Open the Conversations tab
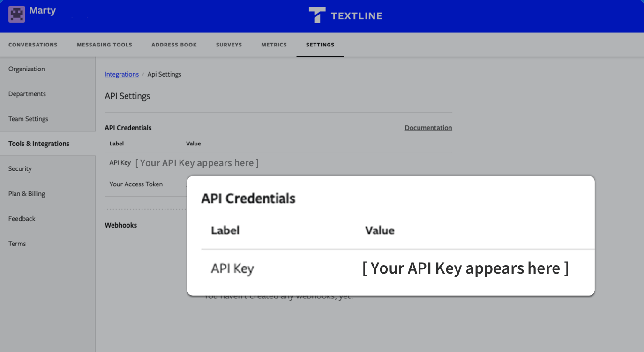Image resolution: width=644 pixels, height=352 pixels. tap(33, 45)
